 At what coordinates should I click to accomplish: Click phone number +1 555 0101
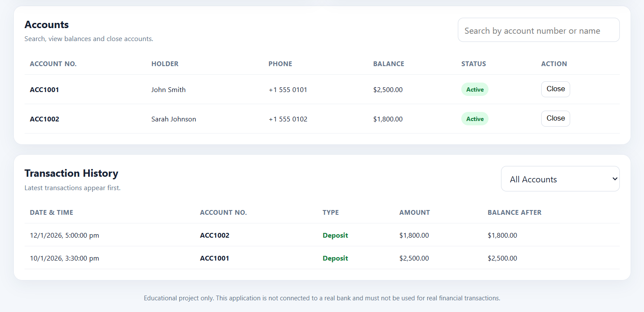288,90
